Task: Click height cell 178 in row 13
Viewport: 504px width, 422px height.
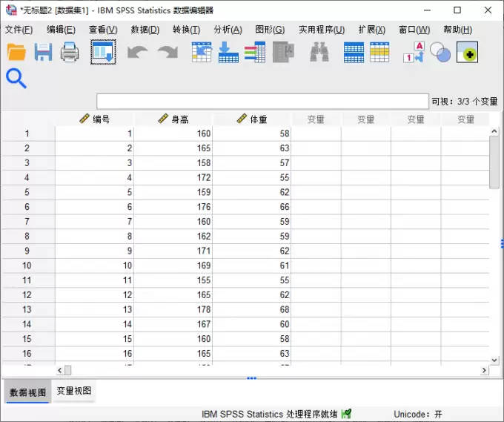Action: point(173,309)
